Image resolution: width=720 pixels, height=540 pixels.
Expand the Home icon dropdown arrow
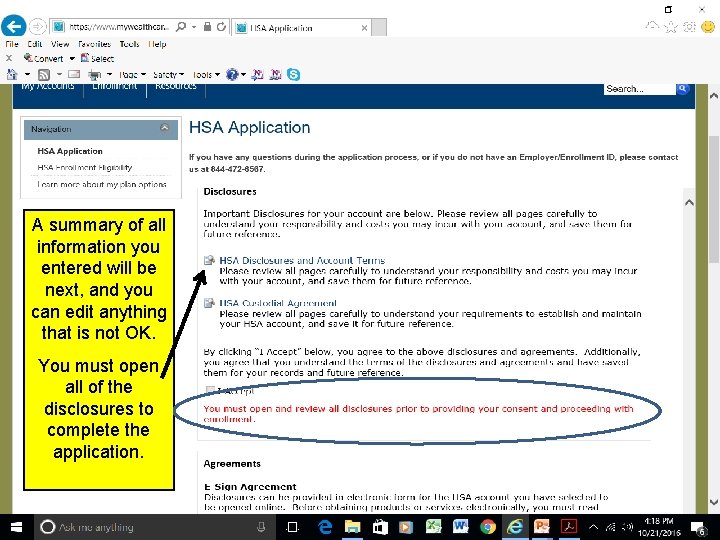[28, 74]
